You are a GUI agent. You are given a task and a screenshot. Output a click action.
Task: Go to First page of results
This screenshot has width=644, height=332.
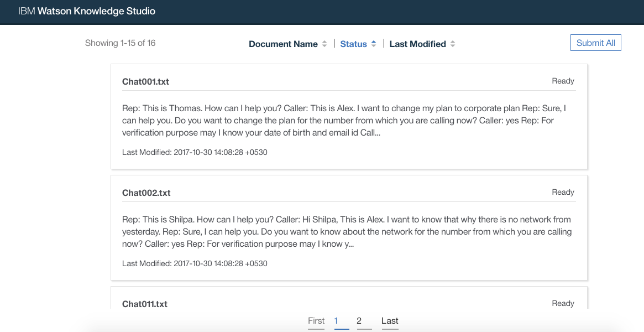(316, 321)
